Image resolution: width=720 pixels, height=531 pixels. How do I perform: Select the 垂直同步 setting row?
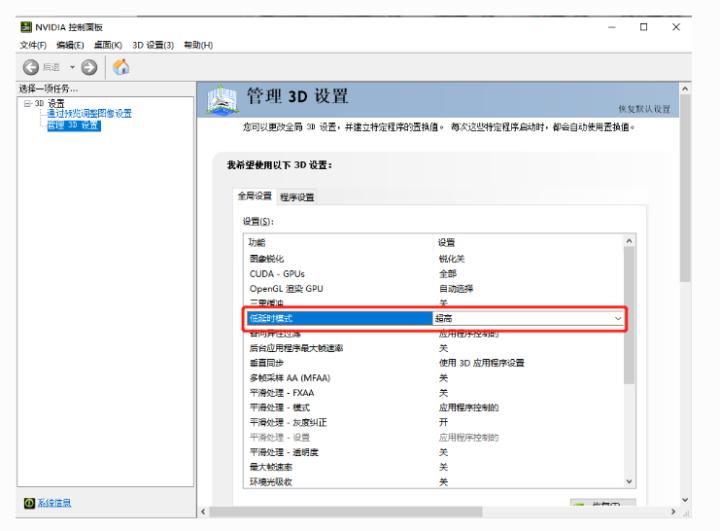433,363
